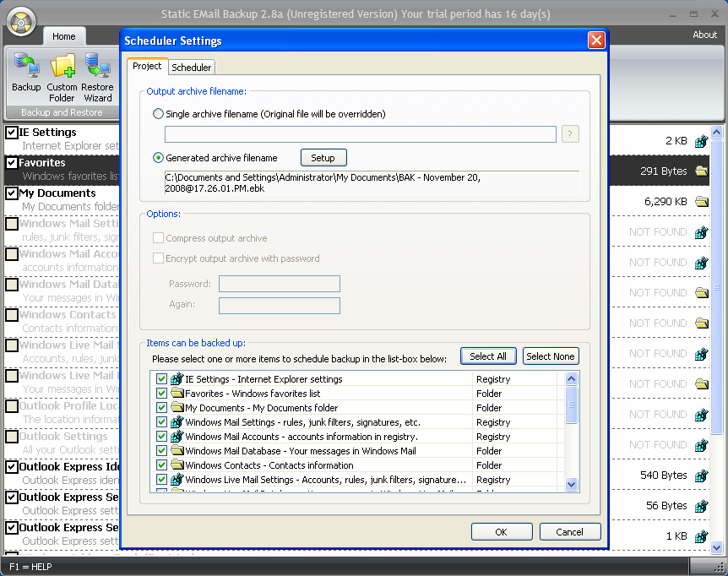Open the About menu
Image resolution: width=728 pixels, height=576 pixels.
tap(704, 35)
